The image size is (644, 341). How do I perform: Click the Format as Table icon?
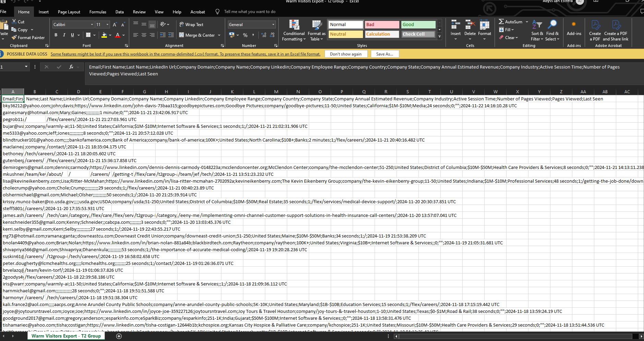[316, 25]
